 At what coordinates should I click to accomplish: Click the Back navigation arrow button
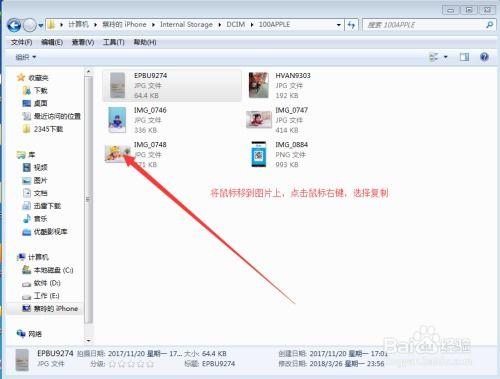14,25
